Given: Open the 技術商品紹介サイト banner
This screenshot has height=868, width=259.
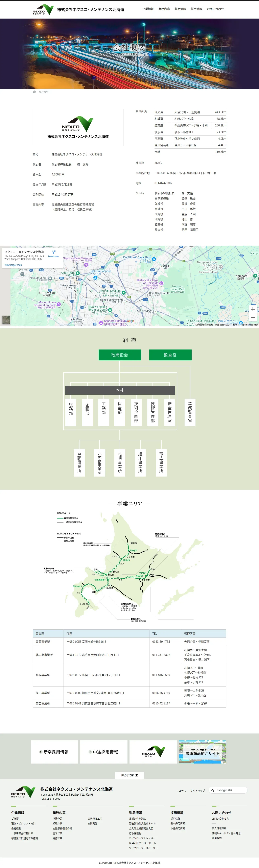Looking at the screenshot, I should point(202,751).
